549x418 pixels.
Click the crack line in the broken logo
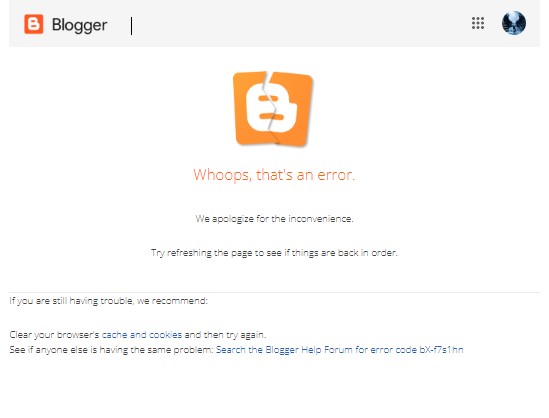coord(271,108)
